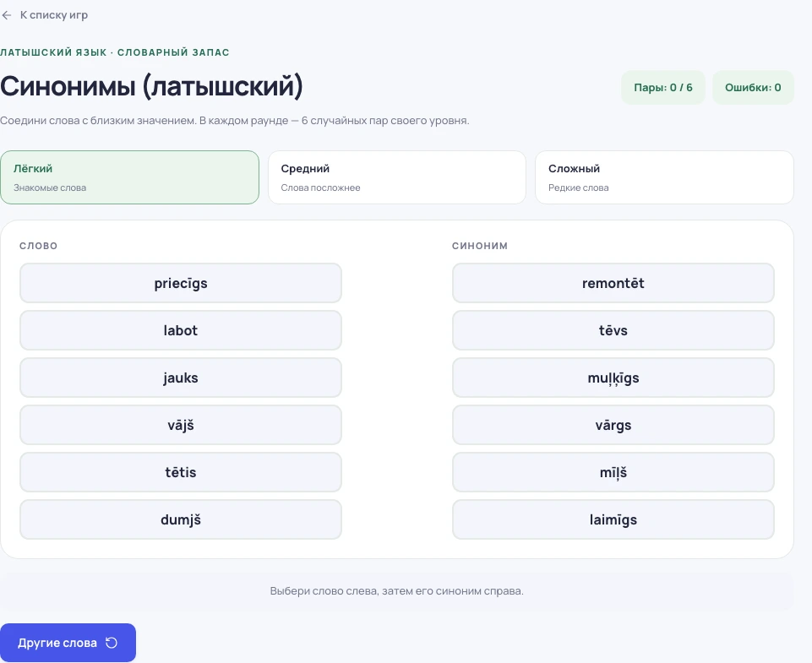Viewport: 812px width, 663px height.
Task: Click the 'Синонимы (латышский)' heading
Action: 151,86
